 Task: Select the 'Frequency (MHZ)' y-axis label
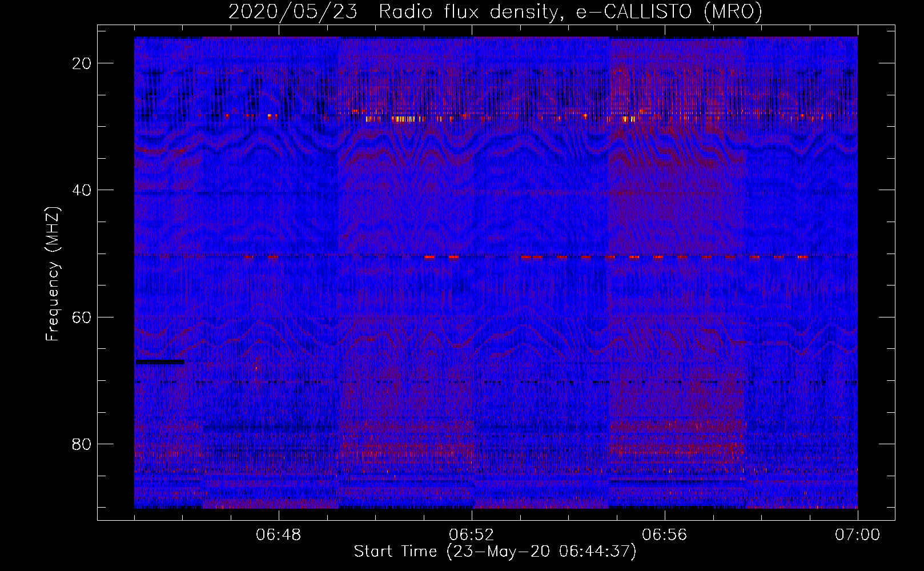point(53,274)
